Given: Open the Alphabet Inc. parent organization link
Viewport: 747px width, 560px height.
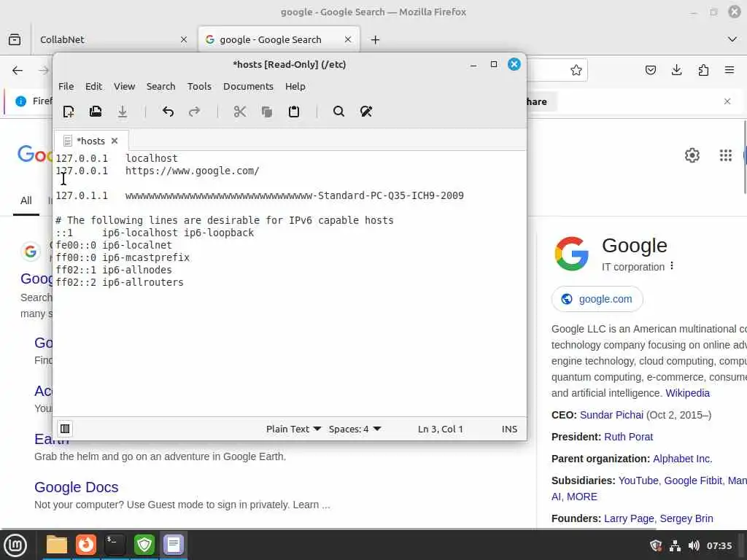Looking at the screenshot, I should pos(682,459).
